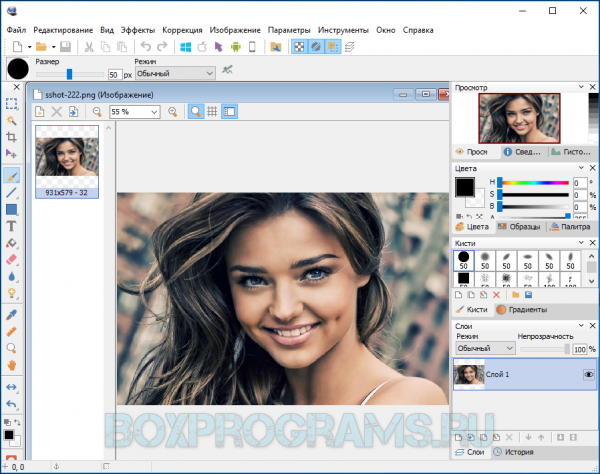Select the eyedropper color picker tool
The width and height of the screenshot is (600, 474).
(11, 315)
